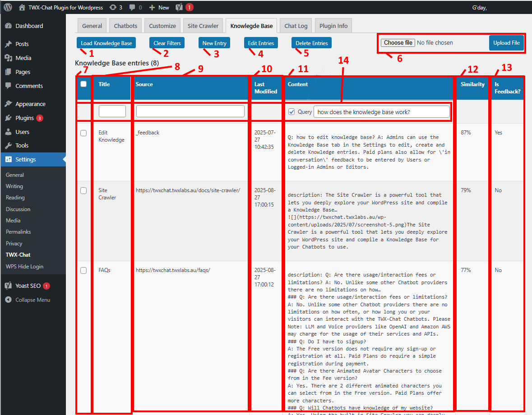Tick the checkbox for the FAQs entry
Screen dimensions: 532x415
tap(83, 271)
